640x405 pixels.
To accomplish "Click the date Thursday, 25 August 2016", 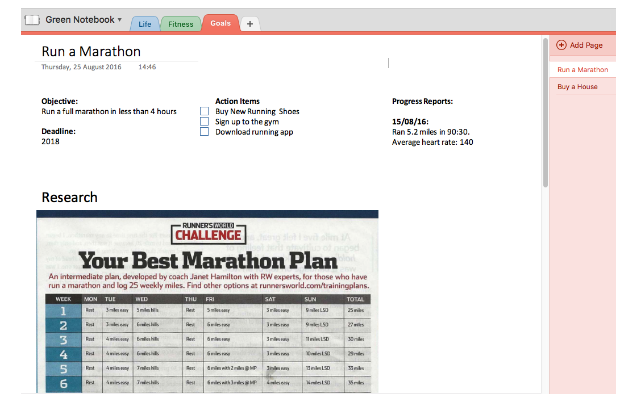I will [x=81, y=67].
